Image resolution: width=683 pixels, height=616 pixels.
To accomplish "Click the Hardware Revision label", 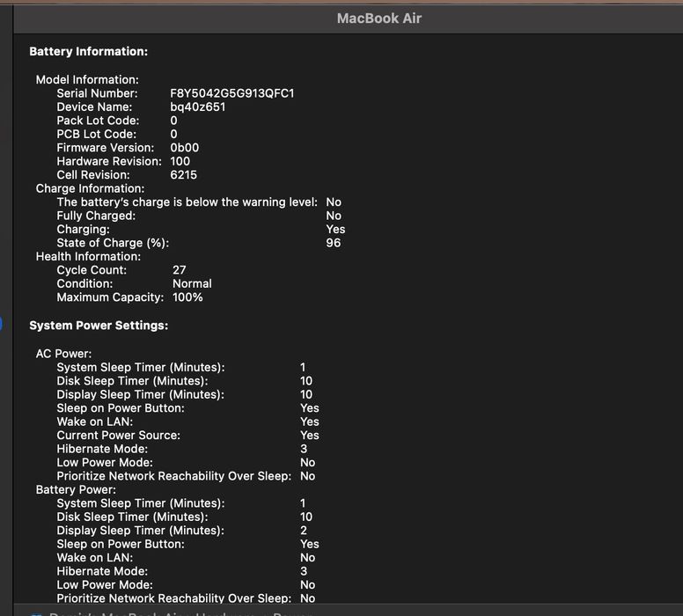I will (x=109, y=161).
